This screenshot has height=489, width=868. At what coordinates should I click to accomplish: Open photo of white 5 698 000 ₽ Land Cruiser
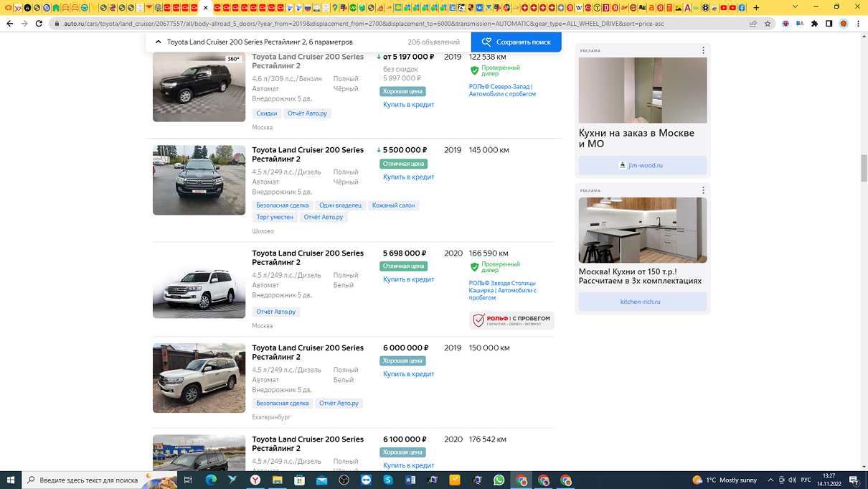199,284
